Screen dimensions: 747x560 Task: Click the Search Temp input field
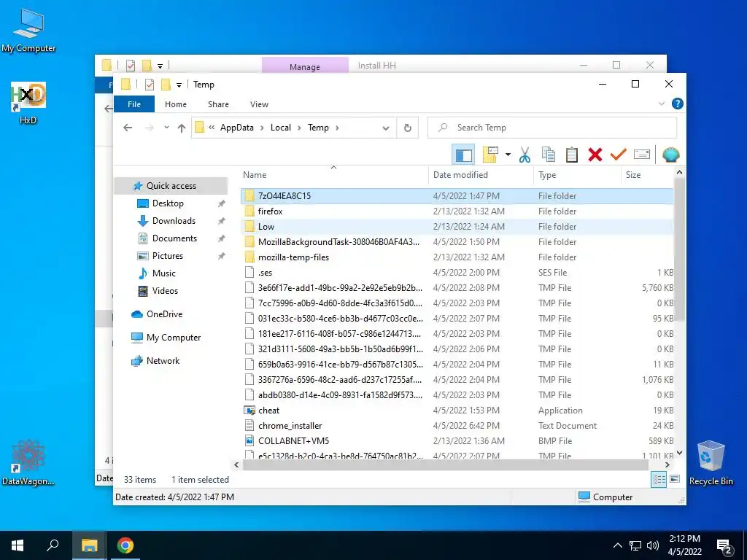[x=552, y=128]
